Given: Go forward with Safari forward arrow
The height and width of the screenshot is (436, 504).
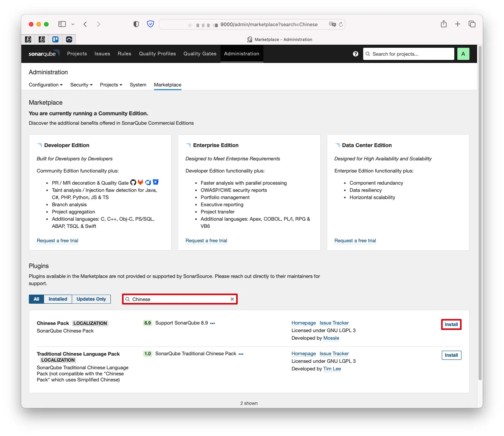Looking at the screenshot, I should point(99,24).
